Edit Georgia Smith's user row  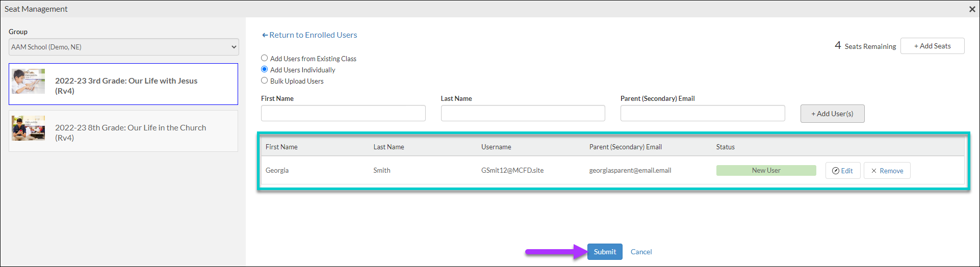(842, 171)
